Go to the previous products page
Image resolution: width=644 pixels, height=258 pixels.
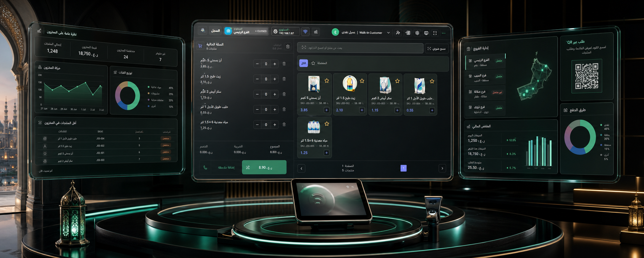click(301, 168)
